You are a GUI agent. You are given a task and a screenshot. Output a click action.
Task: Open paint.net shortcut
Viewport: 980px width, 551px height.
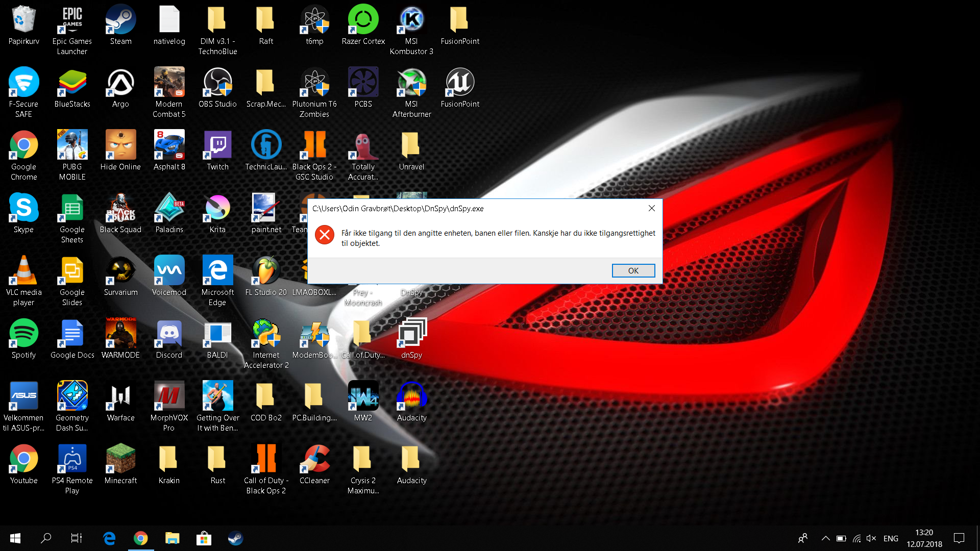pyautogui.click(x=266, y=213)
